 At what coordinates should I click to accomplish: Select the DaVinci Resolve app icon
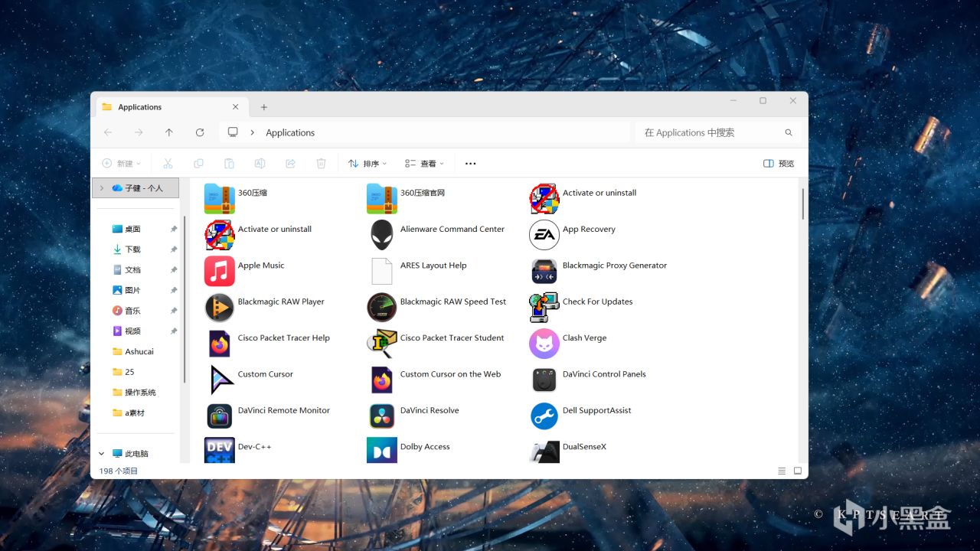pyautogui.click(x=381, y=416)
